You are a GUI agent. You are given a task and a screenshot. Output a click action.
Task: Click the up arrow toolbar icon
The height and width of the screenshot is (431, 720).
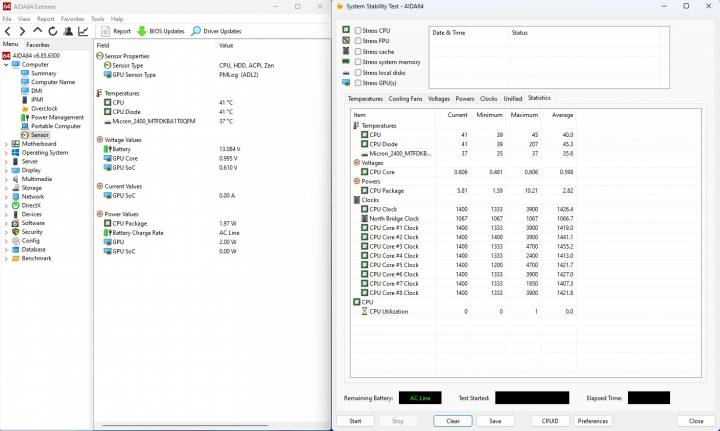pyautogui.click(x=38, y=31)
